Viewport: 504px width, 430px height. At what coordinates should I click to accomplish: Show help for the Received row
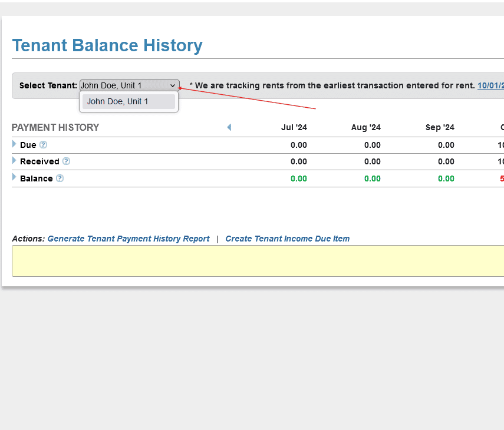[x=66, y=161]
